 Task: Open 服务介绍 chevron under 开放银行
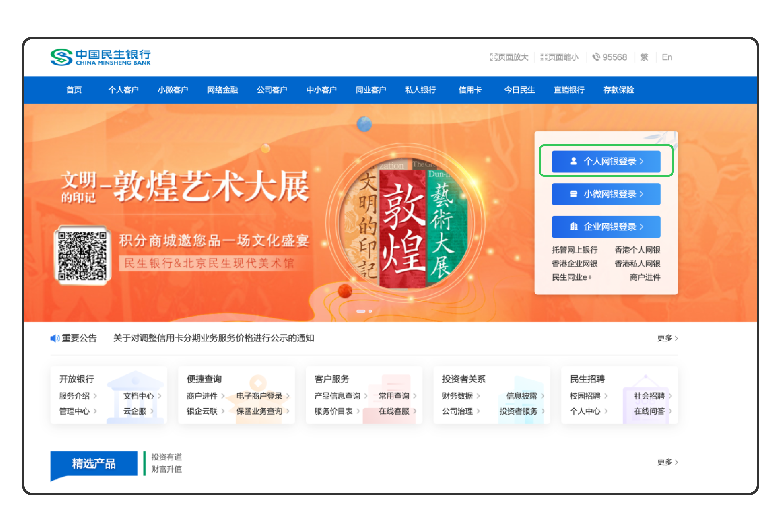(95, 396)
